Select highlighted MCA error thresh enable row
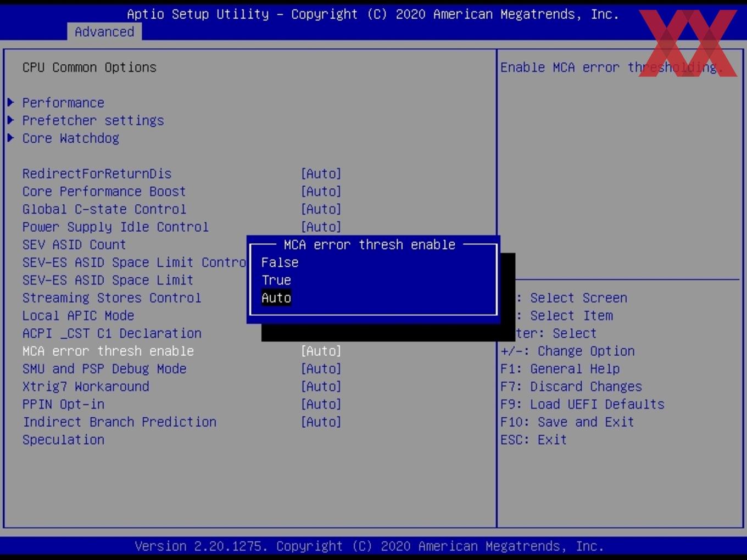 [x=108, y=351]
